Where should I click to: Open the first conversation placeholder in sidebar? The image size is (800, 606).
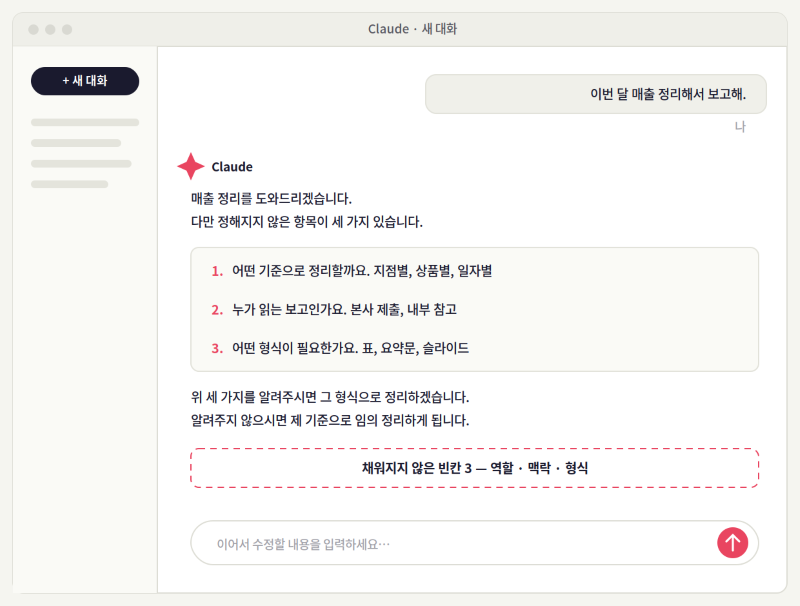[x=85, y=122]
